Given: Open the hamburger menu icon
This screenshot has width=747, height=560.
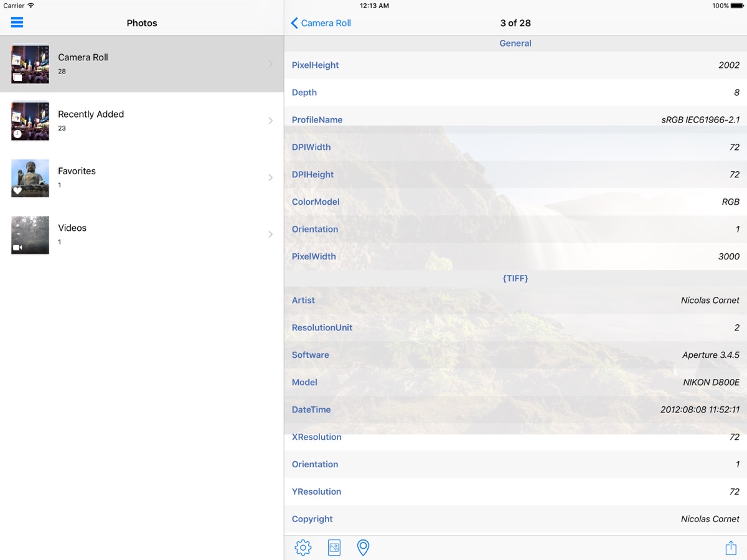Looking at the screenshot, I should 17,23.
